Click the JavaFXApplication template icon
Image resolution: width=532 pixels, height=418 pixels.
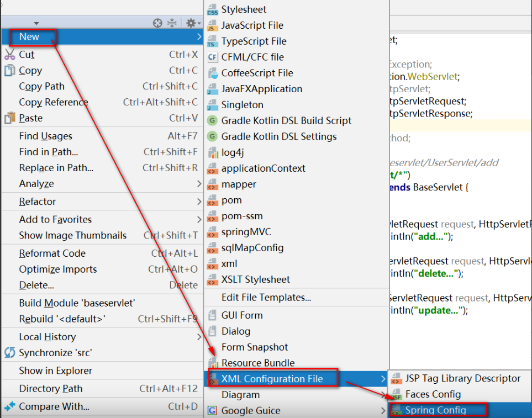point(212,89)
